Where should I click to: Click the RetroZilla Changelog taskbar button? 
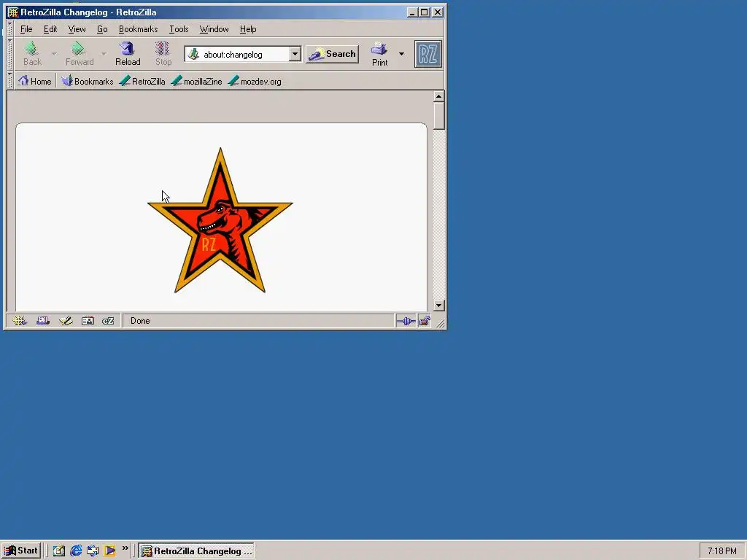tap(196, 551)
